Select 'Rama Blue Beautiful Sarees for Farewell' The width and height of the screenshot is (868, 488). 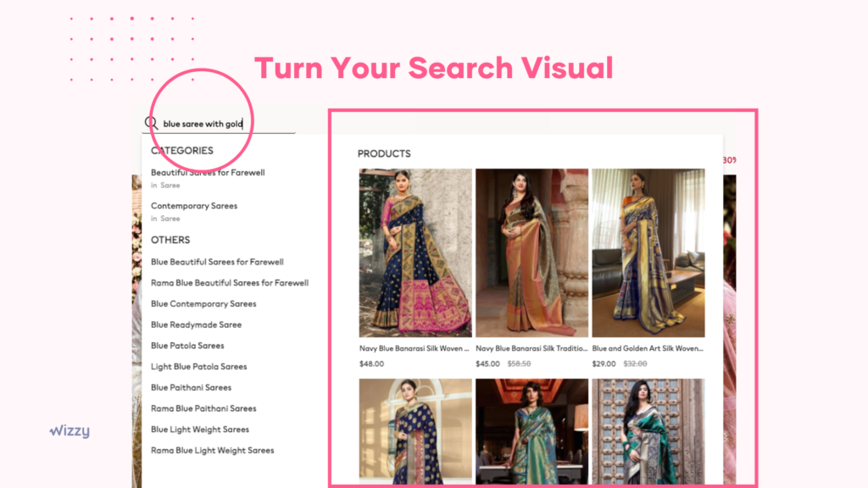click(x=230, y=283)
